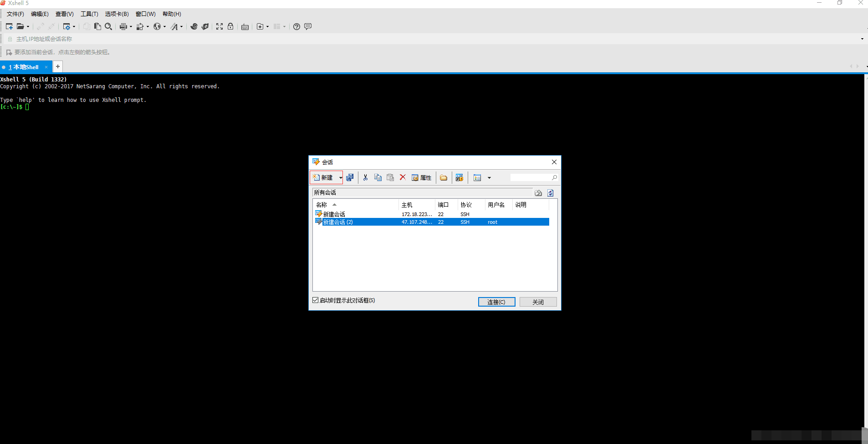The width and height of the screenshot is (868, 444).
Task: Toggle '启动时显示此对话框' checkbox
Action: click(x=316, y=300)
